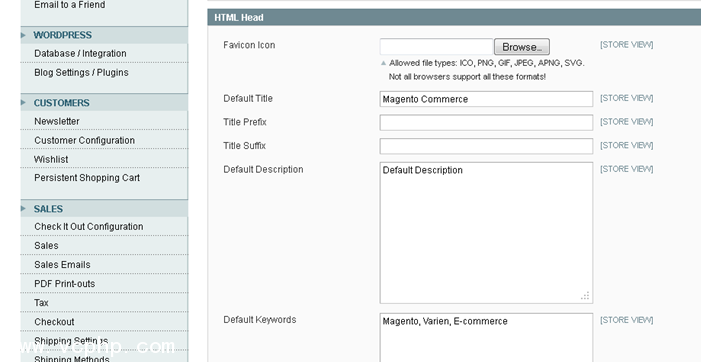Open Wishlist configuration

(x=51, y=159)
